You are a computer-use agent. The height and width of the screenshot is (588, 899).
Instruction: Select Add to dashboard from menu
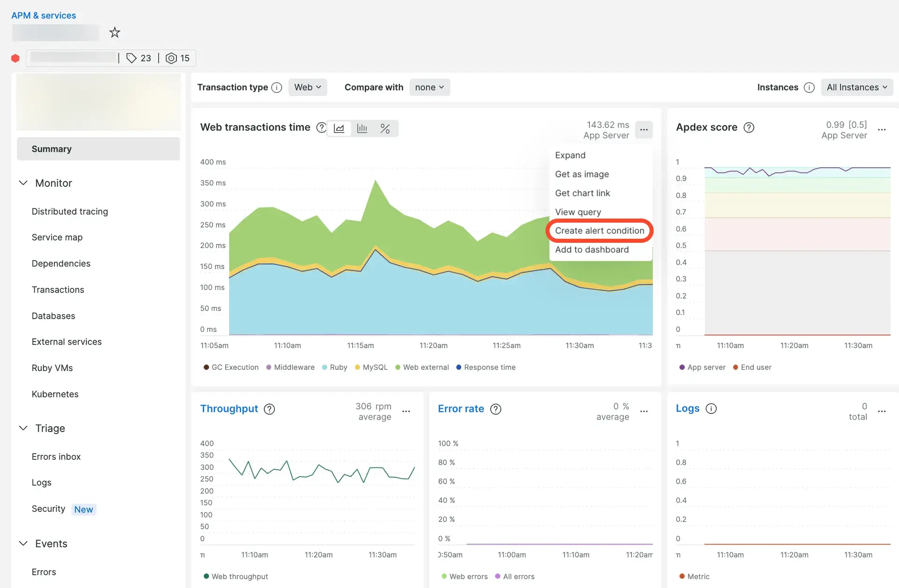(590, 250)
